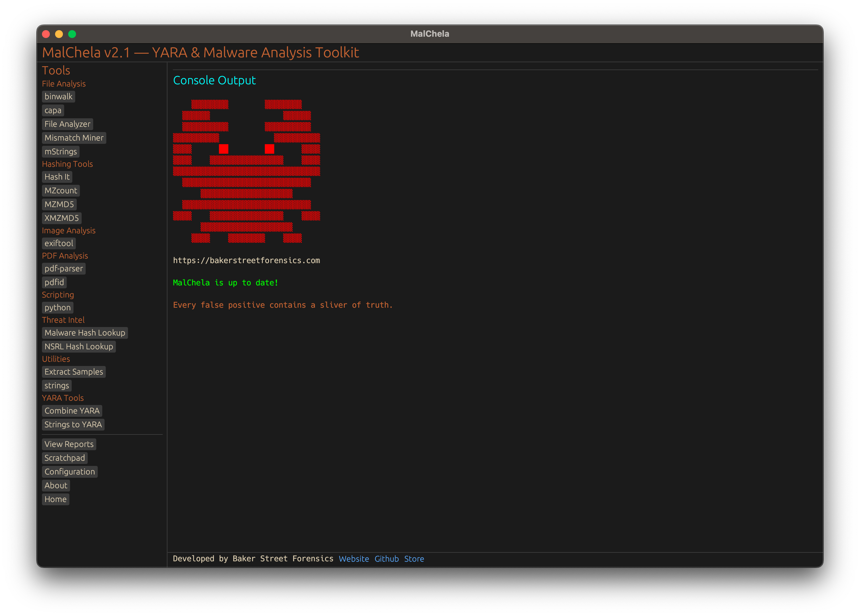Image resolution: width=860 pixels, height=616 pixels.
Task: Launch exiftool image analysis
Action: tap(59, 243)
